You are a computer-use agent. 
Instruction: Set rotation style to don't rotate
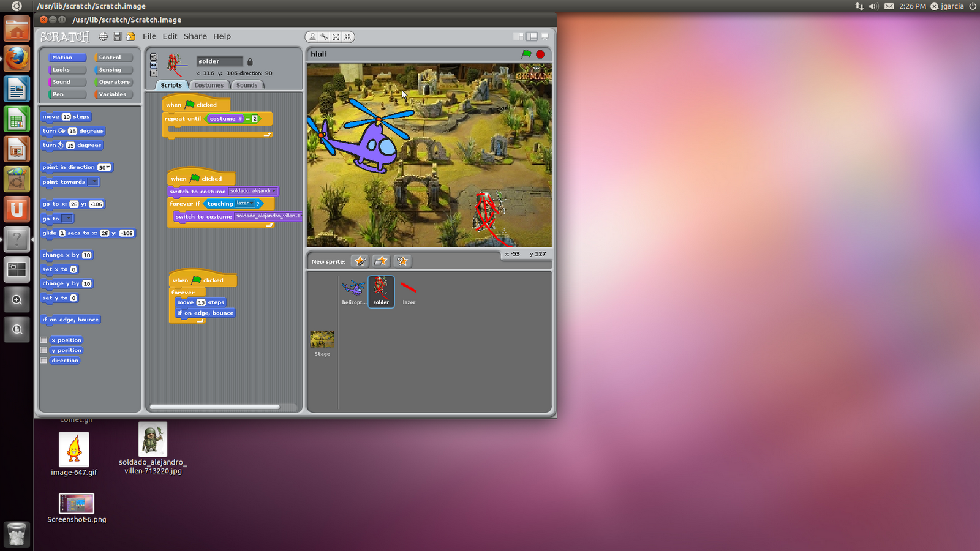coord(154,73)
